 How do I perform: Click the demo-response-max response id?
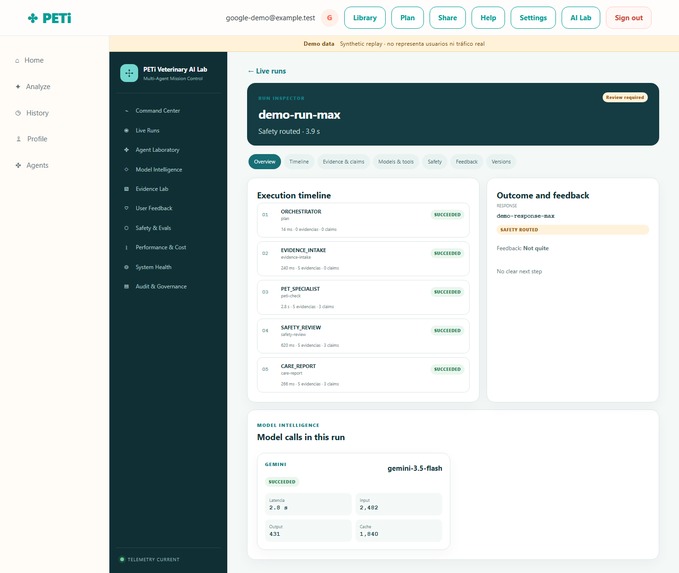click(525, 216)
